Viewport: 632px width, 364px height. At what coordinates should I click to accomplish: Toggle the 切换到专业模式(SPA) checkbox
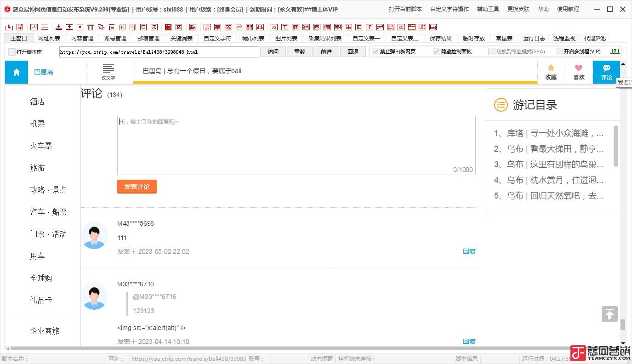click(492, 51)
